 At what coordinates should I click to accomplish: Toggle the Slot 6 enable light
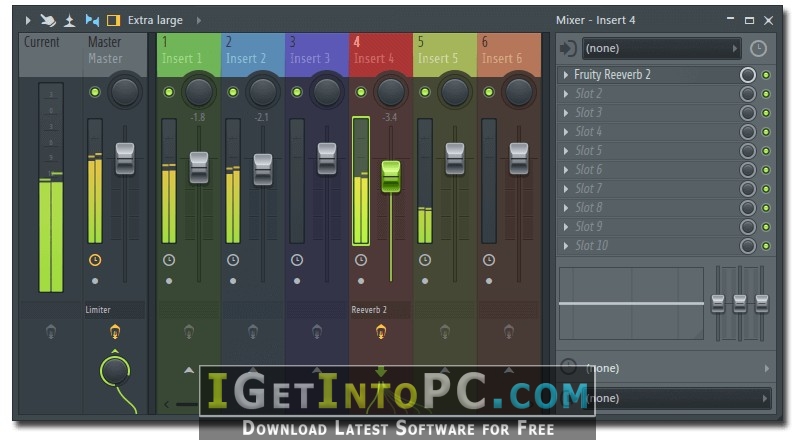[x=766, y=170]
